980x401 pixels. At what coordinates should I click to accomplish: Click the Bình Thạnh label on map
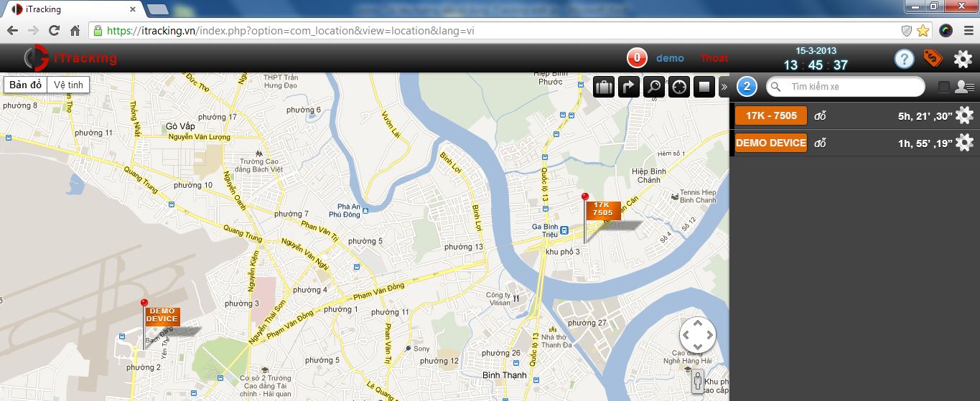pyautogui.click(x=505, y=375)
